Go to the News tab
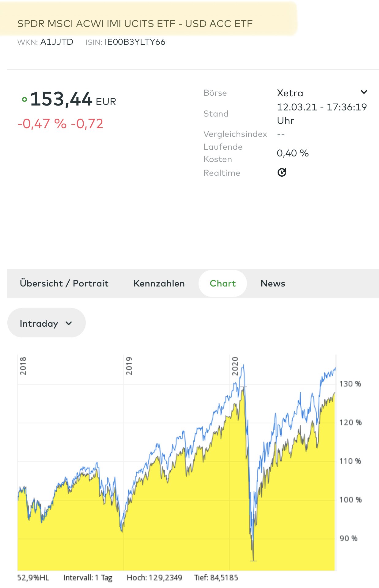This screenshot has height=588, width=379. click(273, 283)
